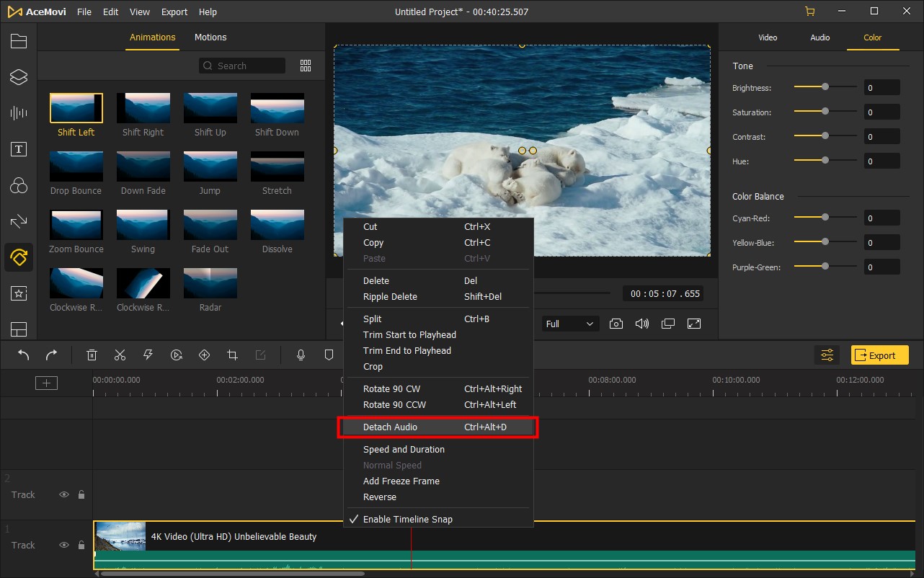Open the Text panel in the sidebar
Viewport: 924px width, 578px height.
18,149
